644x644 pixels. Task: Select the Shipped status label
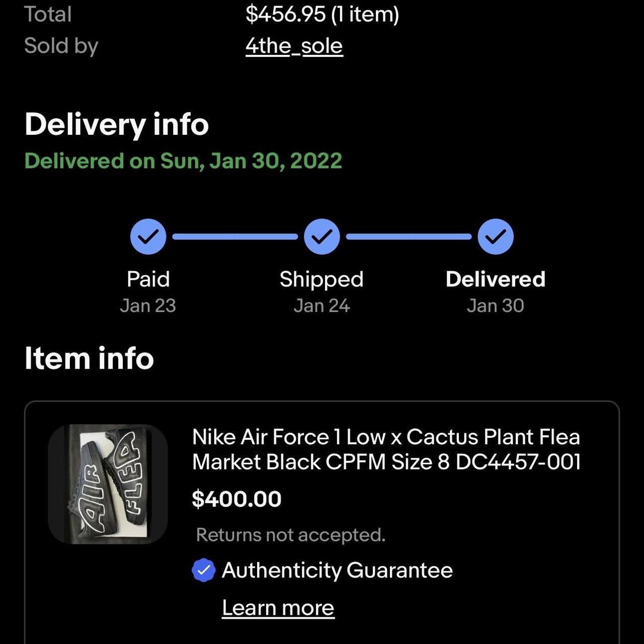(321, 279)
